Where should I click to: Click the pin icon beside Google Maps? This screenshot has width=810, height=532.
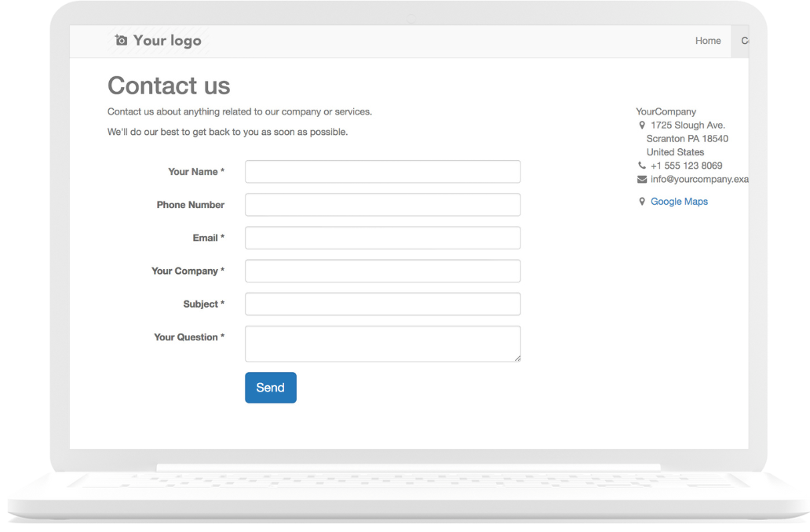[x=640, y=201]
